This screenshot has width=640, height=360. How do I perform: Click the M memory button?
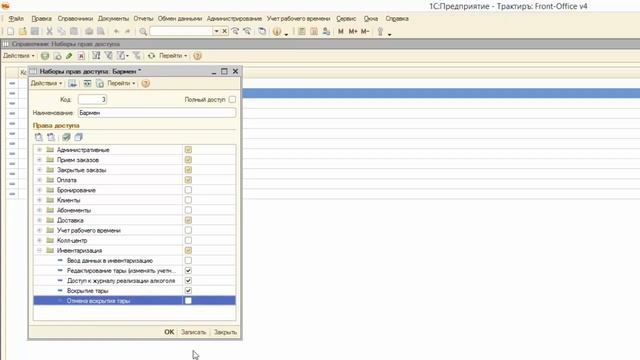click(x=341, y=31)
